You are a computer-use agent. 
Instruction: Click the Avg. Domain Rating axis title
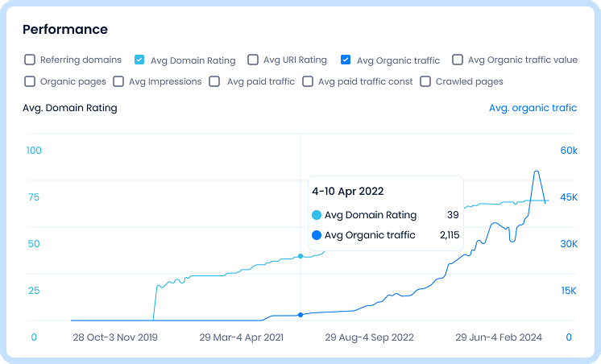pyautogui.click(x=69, y=108)
